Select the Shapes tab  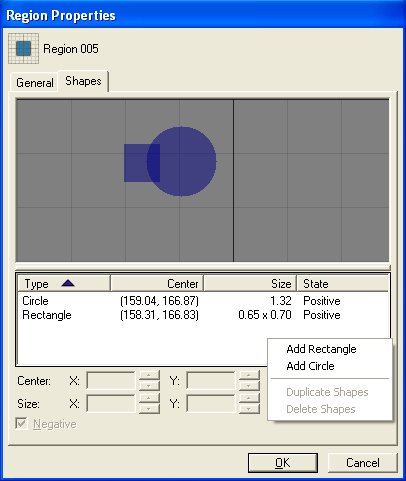83,81
